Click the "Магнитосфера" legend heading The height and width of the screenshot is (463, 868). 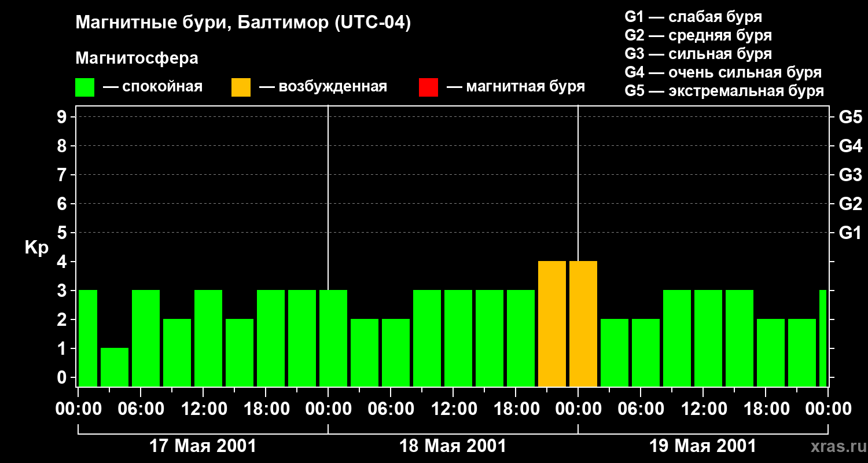click(x=137, y=58)
